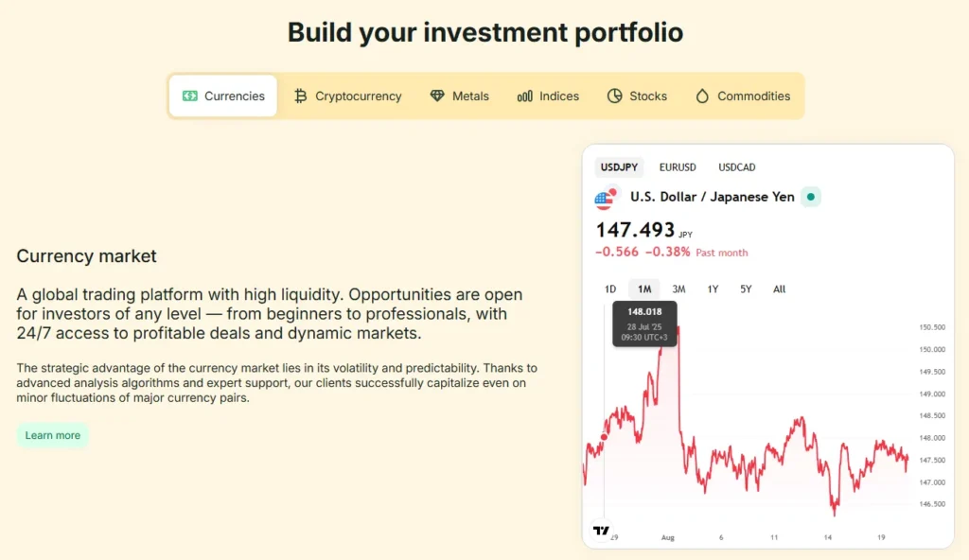The image size is (969, 560).
Task: Click the Commodities droplet icon
Action: click(x=702, y=96)
